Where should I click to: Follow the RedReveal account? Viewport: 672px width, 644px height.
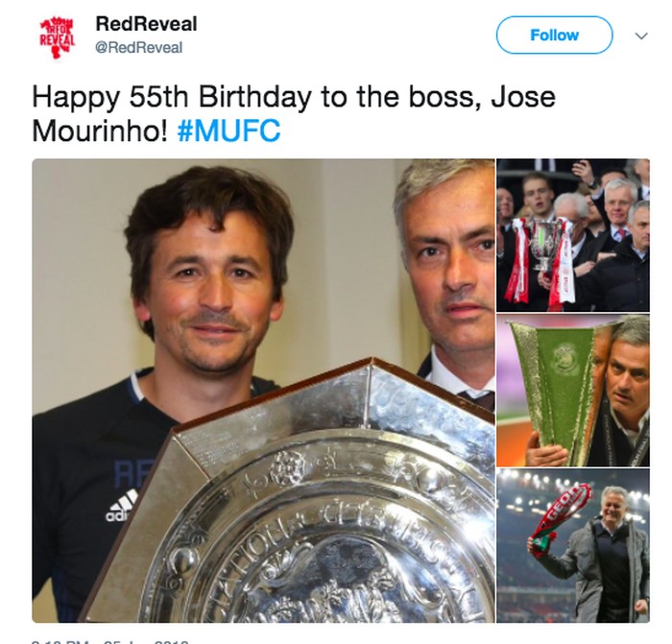[x=554, y=35]
